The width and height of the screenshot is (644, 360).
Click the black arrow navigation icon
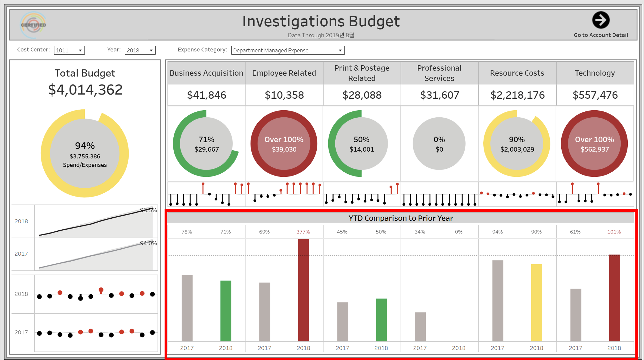(x=600, y=20)
